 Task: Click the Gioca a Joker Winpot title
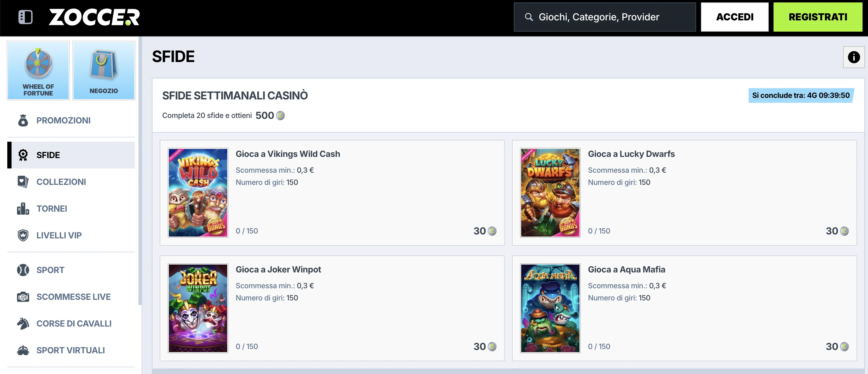[278, 269]
